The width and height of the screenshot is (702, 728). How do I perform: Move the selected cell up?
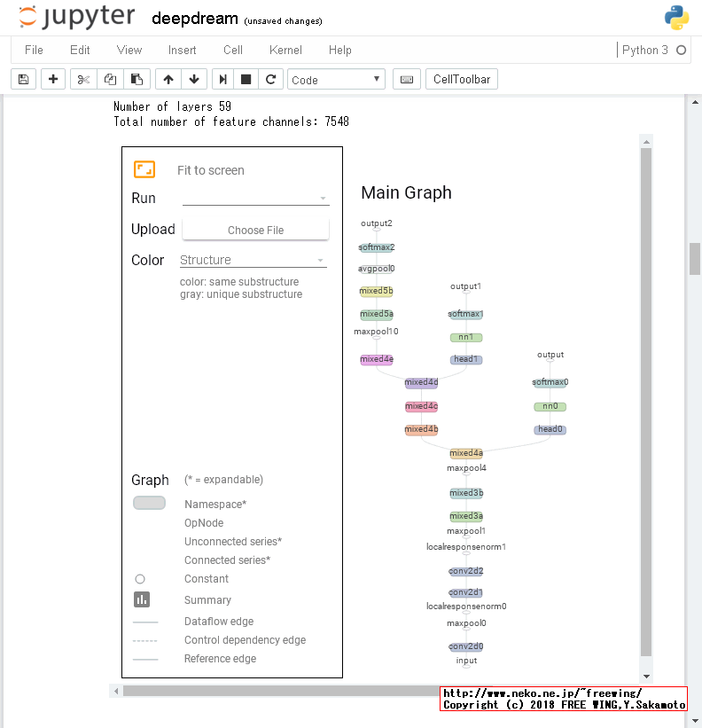(168, 79)
